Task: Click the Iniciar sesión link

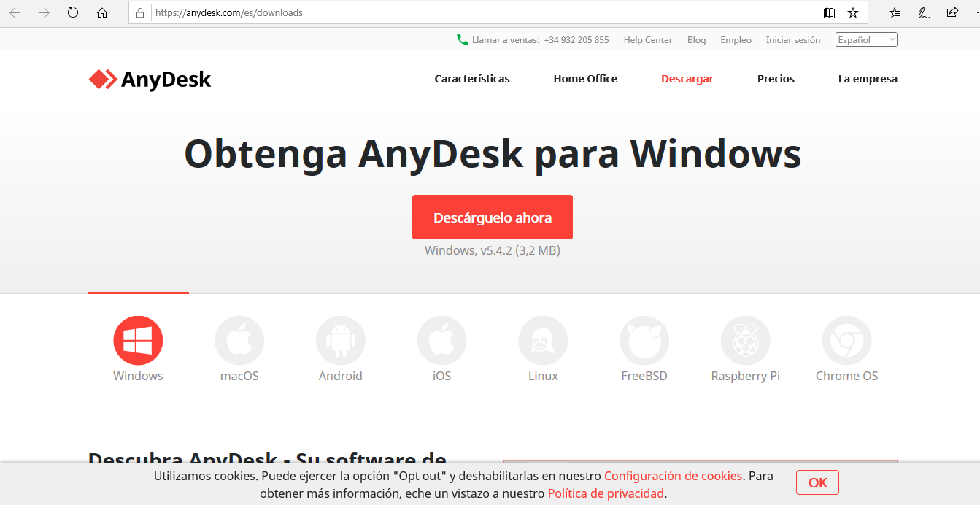Action: pyautogui.click(x=793, y=40)
